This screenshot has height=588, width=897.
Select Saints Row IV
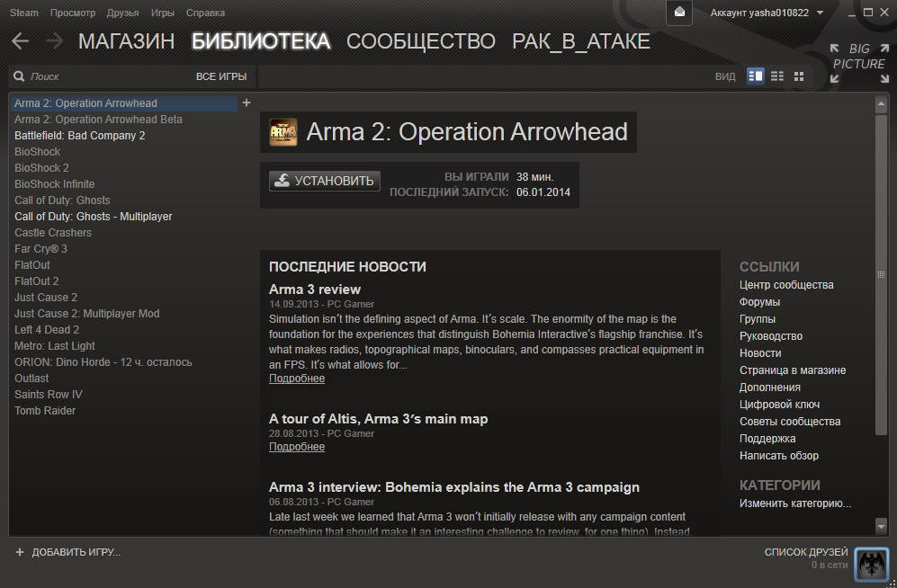click(x=49, y=395)
